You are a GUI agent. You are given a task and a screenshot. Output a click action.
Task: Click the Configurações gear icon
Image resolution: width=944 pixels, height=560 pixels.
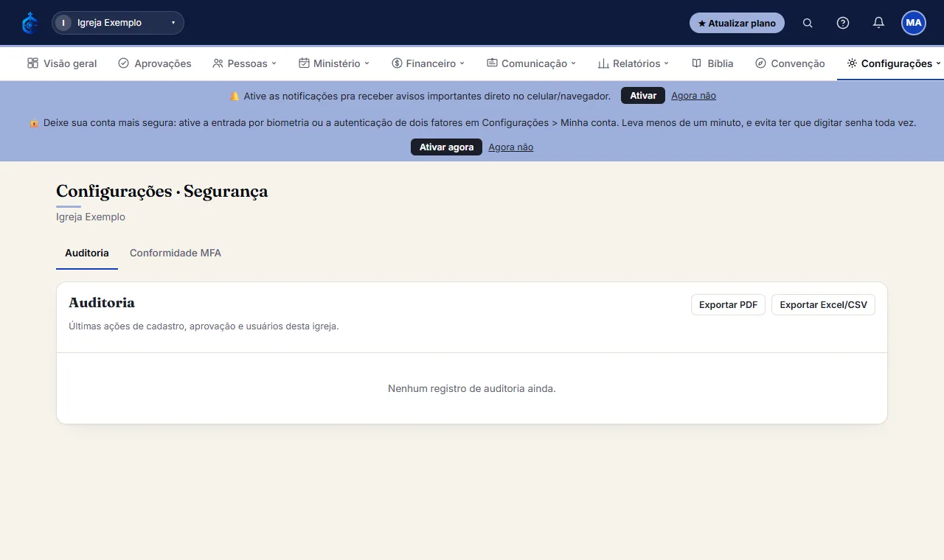tap(852, 63)
